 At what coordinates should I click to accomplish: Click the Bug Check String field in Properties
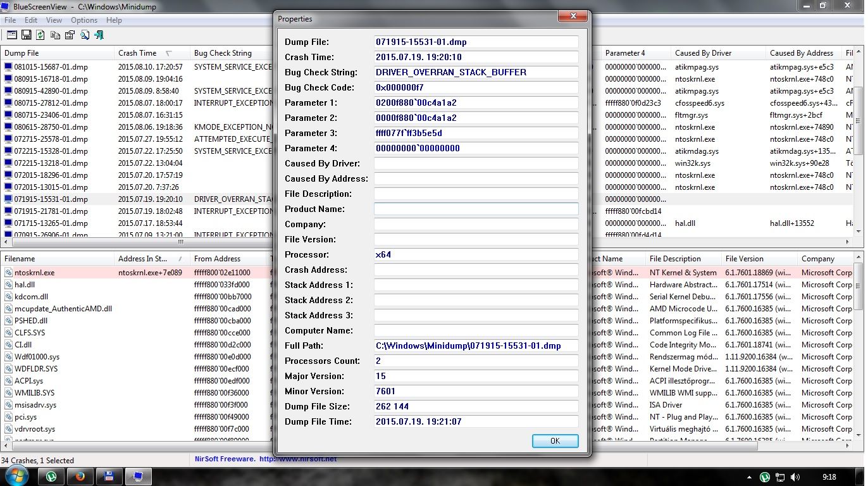click(x=476, y=72)
